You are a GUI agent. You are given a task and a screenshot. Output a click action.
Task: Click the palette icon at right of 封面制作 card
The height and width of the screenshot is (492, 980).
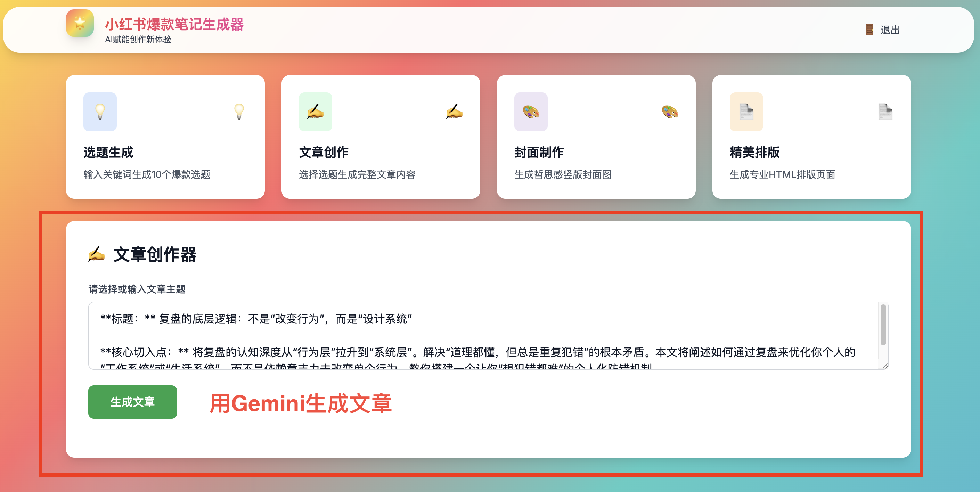click(x=670, y=112)
